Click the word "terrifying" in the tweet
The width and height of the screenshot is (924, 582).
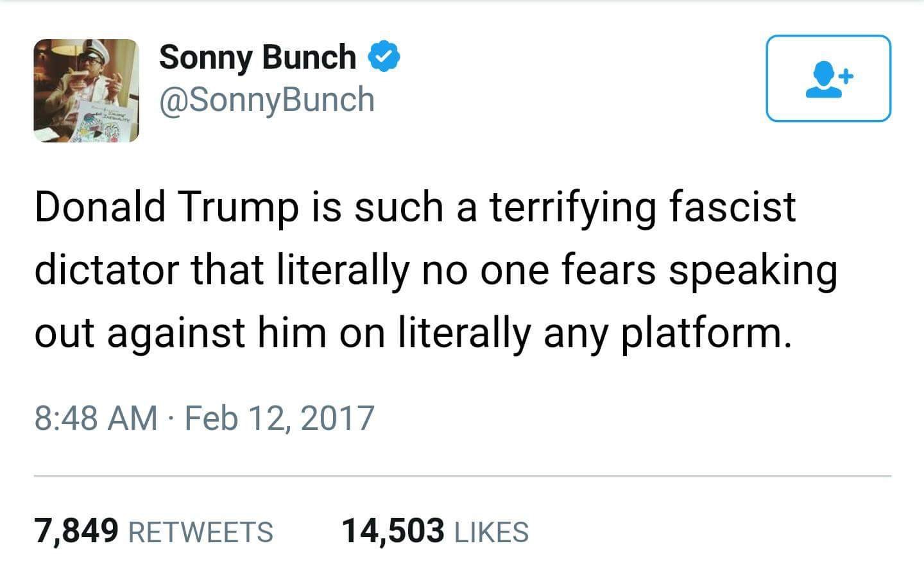tap(572, 209)
